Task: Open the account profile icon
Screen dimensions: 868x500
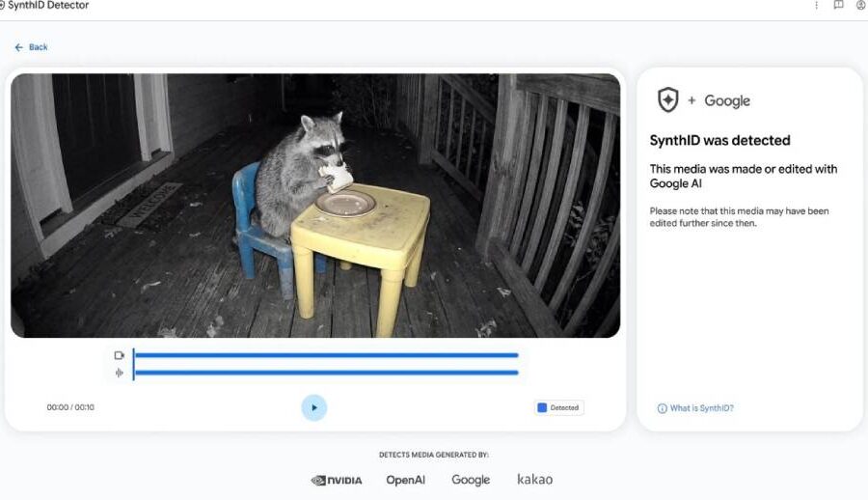Action: pos(861,5)
